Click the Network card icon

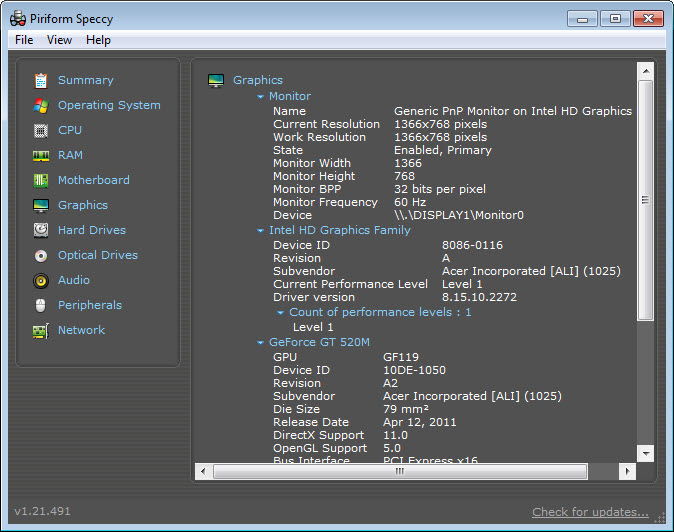41,331
